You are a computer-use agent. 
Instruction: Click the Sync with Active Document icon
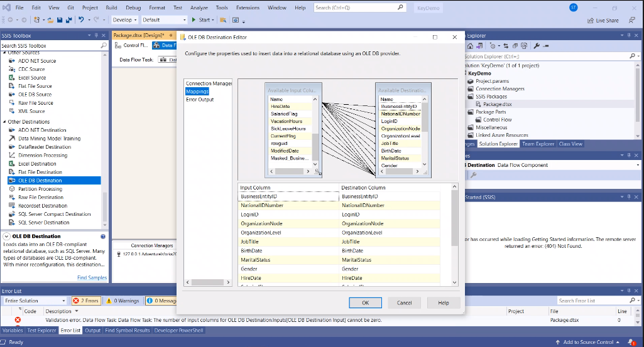pos(506,46)
